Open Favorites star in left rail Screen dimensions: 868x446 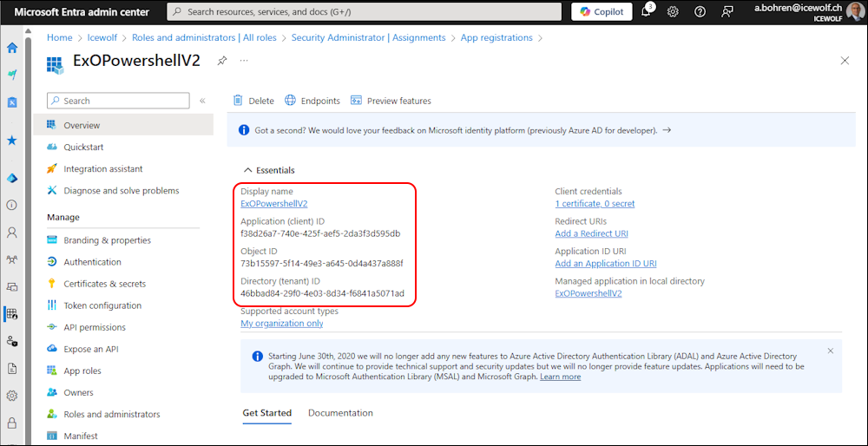(11, 141)
